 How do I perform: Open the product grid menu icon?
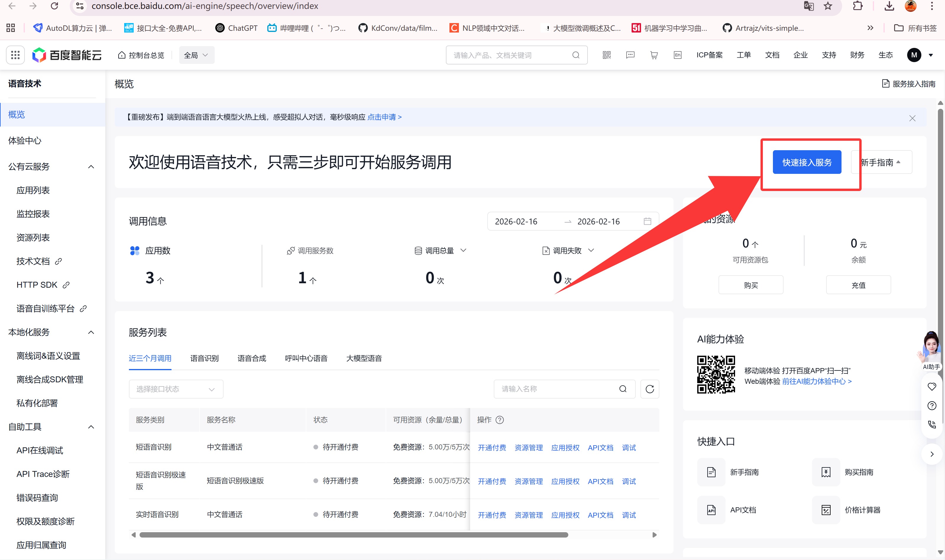pos(15,55)
